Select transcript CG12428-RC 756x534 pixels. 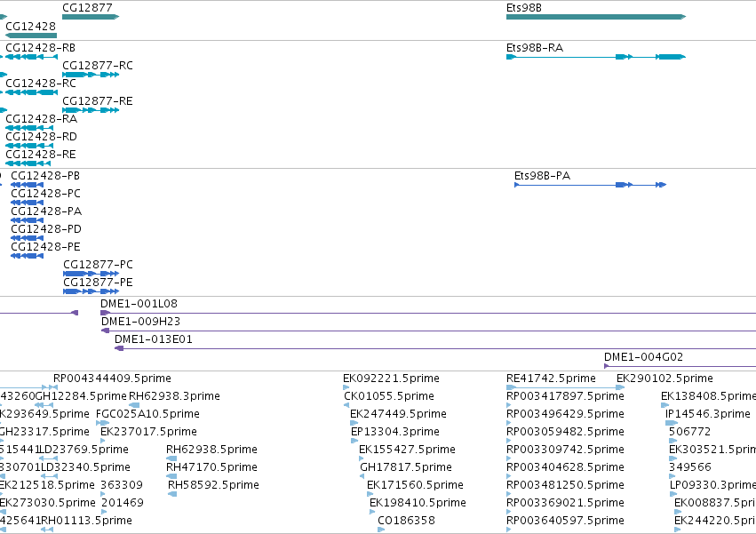41,84
